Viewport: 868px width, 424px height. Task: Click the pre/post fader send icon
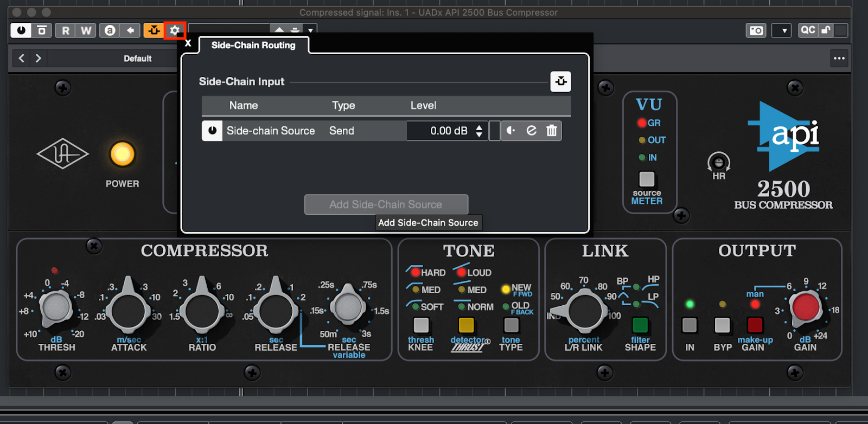point(510,131)
